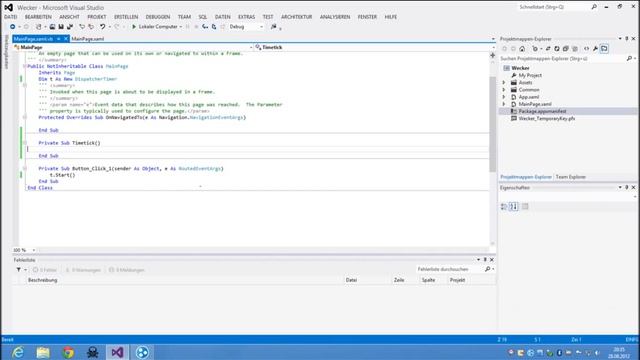
Task: Open the PROJEKT menu
Action: [x=97, y=17]
